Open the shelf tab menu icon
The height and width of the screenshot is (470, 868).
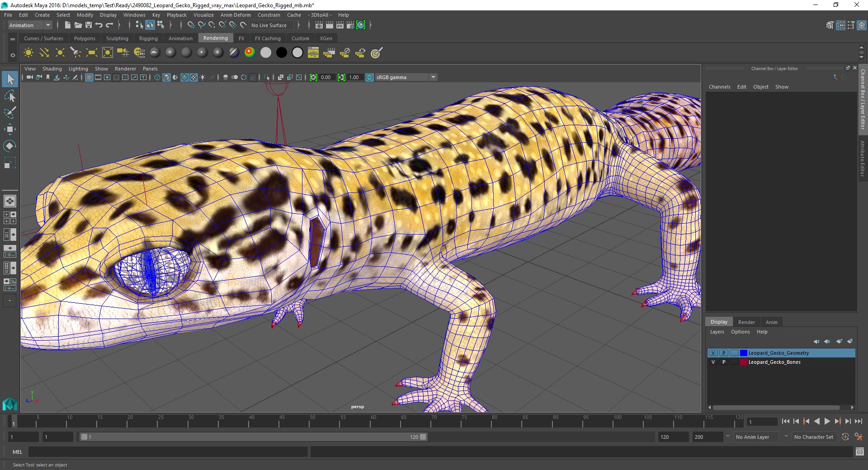point(13,39)
